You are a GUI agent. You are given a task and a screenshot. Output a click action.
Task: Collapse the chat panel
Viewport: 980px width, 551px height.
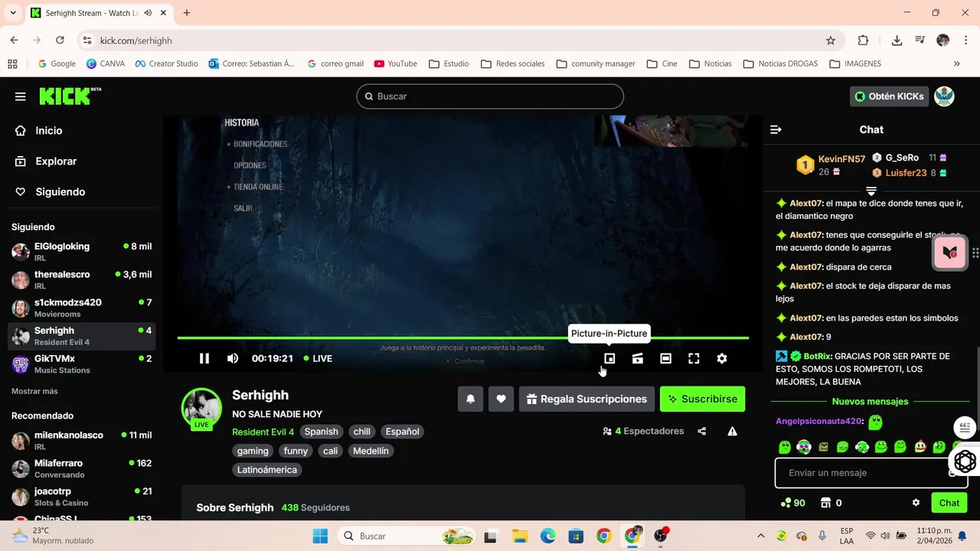click(776, 129)
